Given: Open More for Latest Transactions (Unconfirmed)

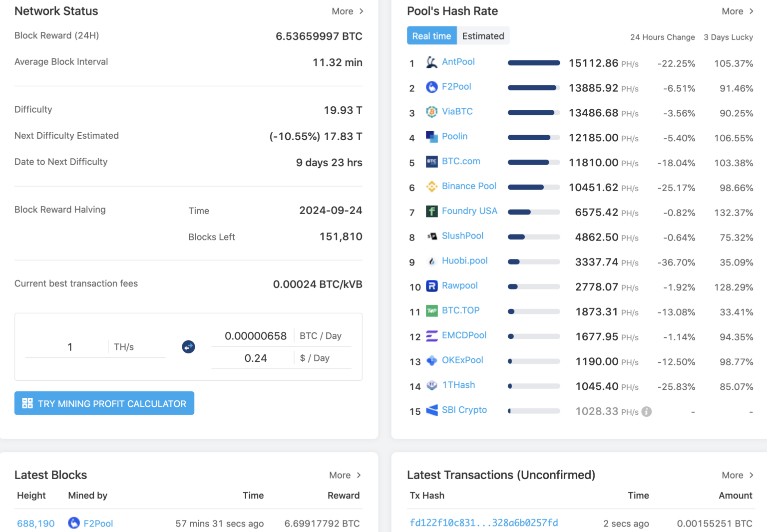Looking at the screenshot, I should click(738, 475).
